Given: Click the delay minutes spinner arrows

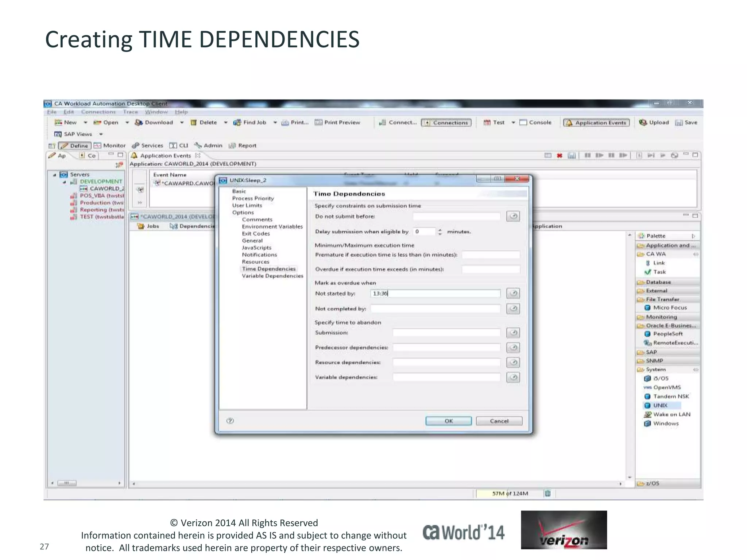Looking at the screenshot, I should (x=440, y=232).
